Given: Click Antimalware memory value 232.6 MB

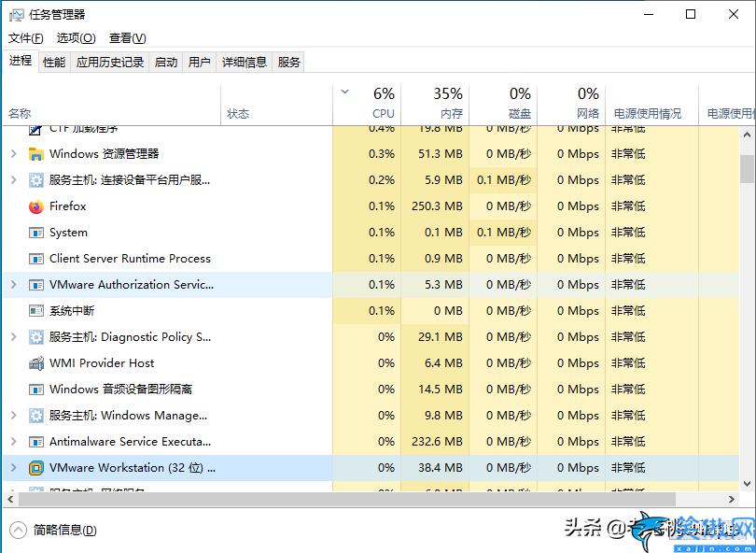Looking at the screenshot, I should click(437, 442).
